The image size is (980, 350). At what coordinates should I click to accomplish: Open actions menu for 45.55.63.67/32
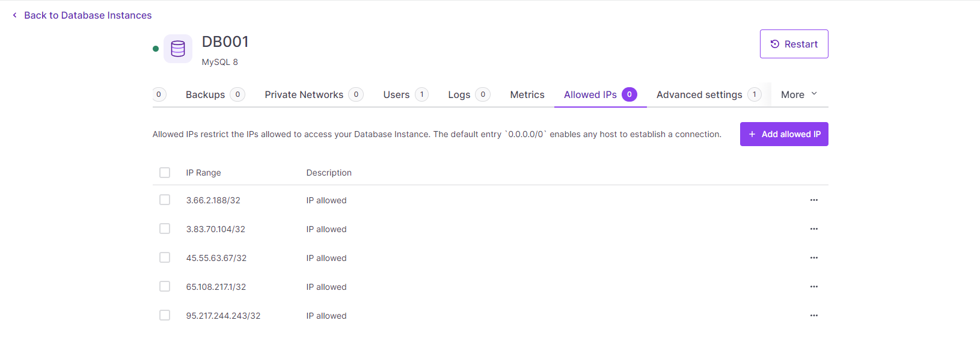813,258
